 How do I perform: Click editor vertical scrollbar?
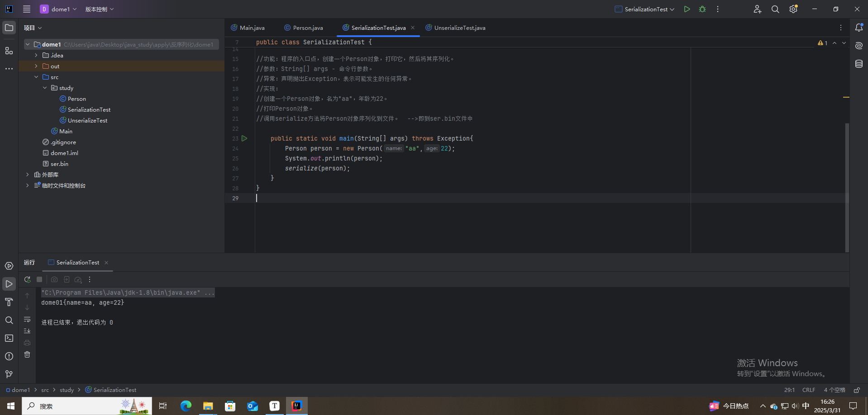pos(847,188)
